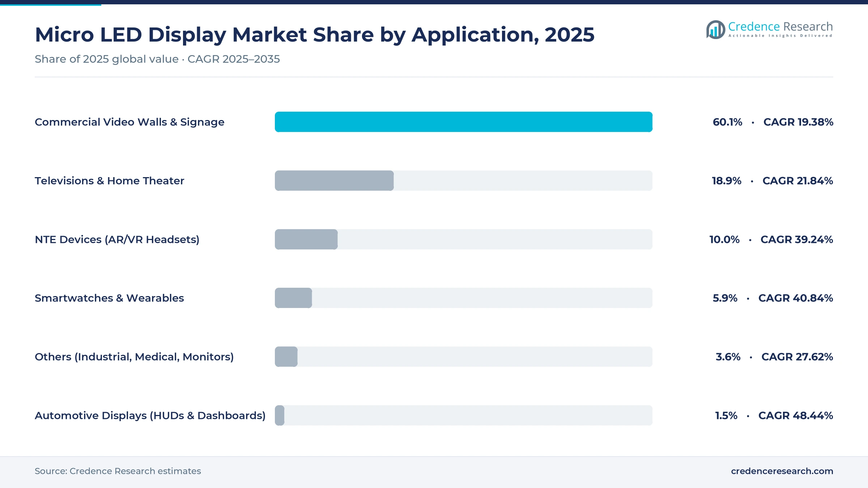Click the NTE Devices bar fill
Screen dimensions: 868x488
(x=306, y=239)
